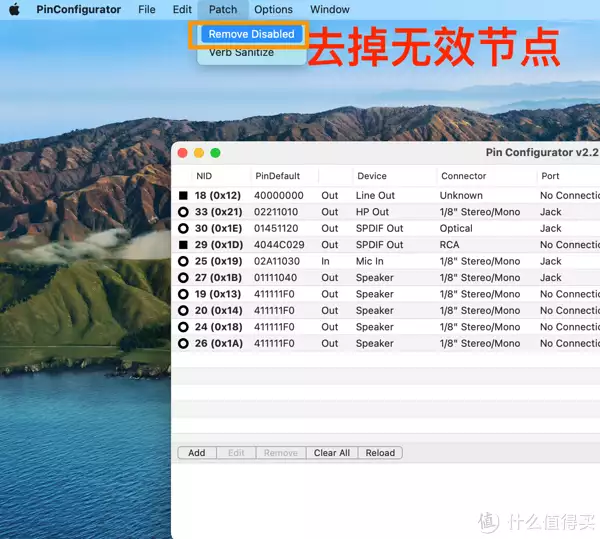
Task: Select row NID 20 (0x14)
Action: (386, 311)
